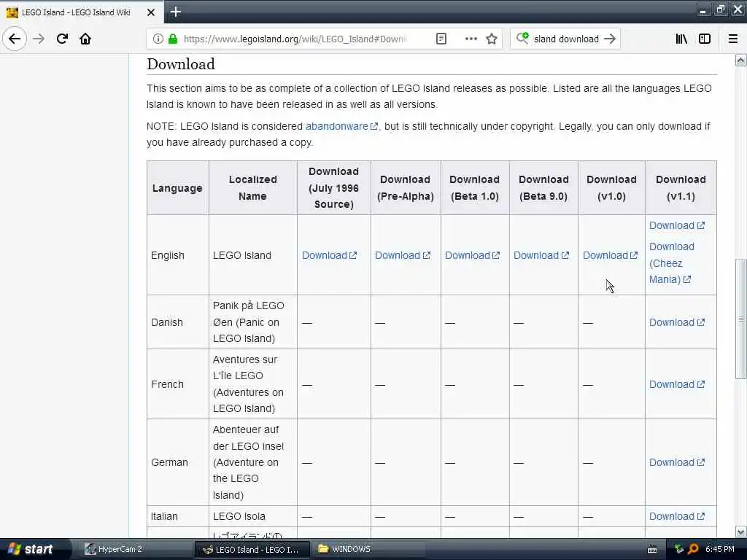Click the forward navigation arrow
747x560 pixels.
pyautogui.click(x=39, y=39)
